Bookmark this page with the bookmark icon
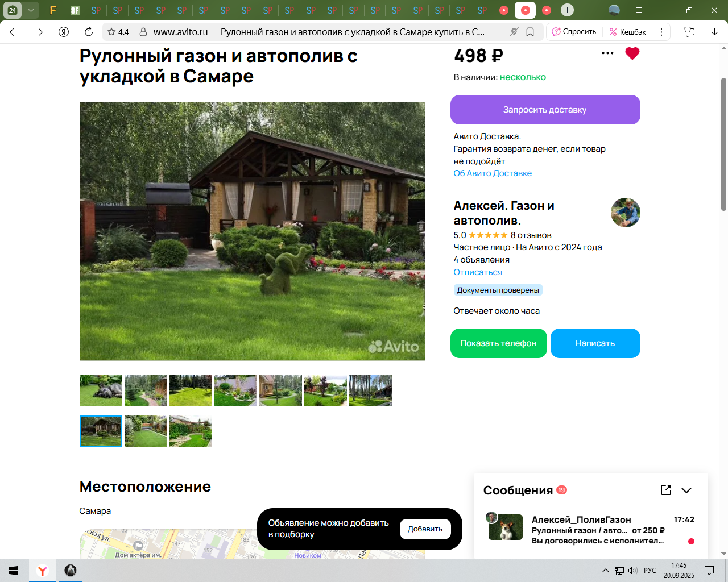 pos(530,32)
